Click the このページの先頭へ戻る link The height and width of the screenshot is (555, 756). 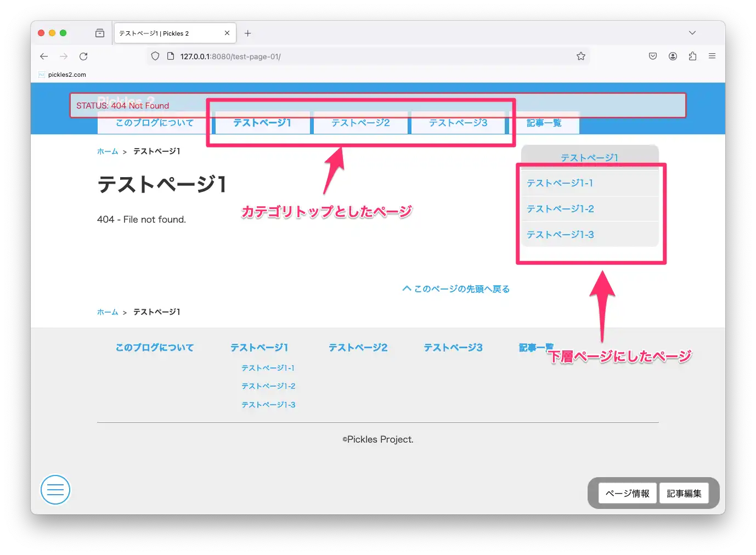pyautogui.click(x=456, y=289)
